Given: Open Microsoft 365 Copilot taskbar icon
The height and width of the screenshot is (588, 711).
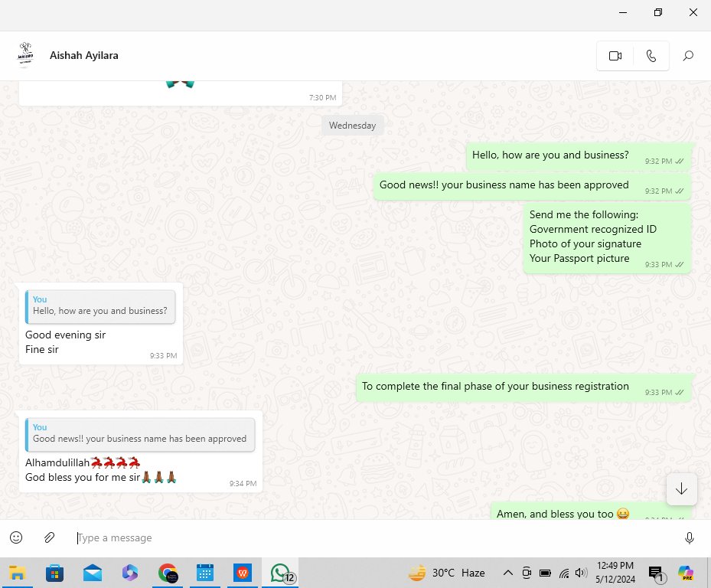Looking at the screenshot, I should (130, 573).
